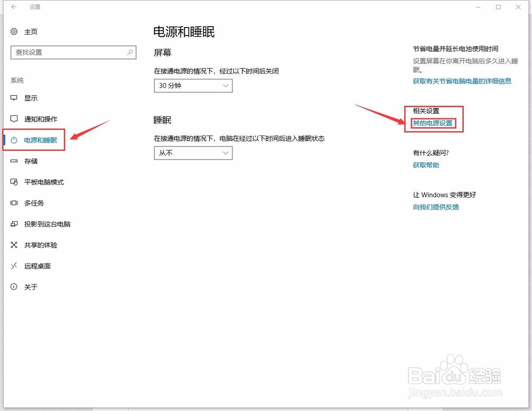Click the 获取帮助 help link
Screen dimensions: 532x411
tap(426, 165)
